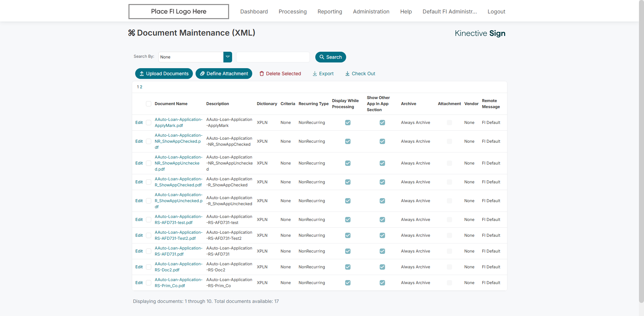644x316 pixels.
Task: Click the Document Maintenance title icon
Action: pyautogui.click(x=131, y=33)
